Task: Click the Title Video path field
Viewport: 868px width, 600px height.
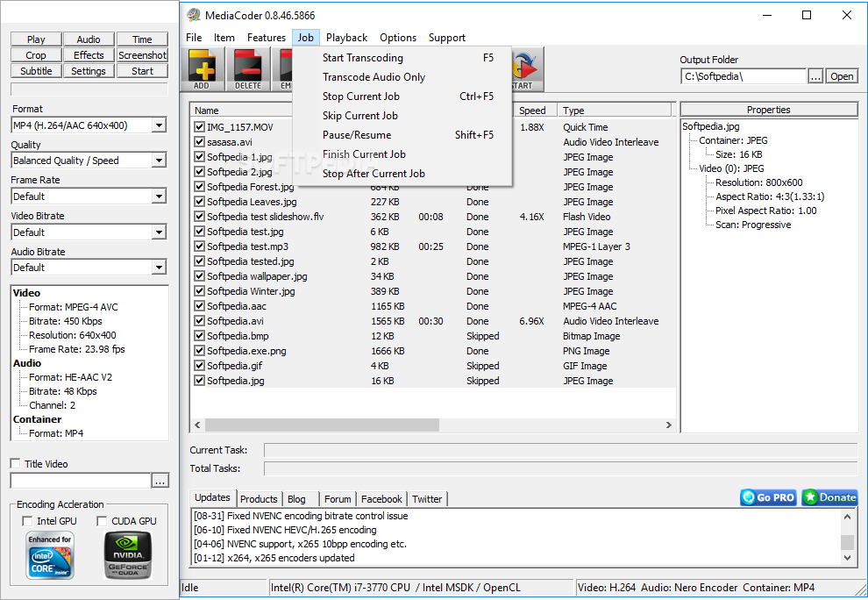Action: [81, 481]
